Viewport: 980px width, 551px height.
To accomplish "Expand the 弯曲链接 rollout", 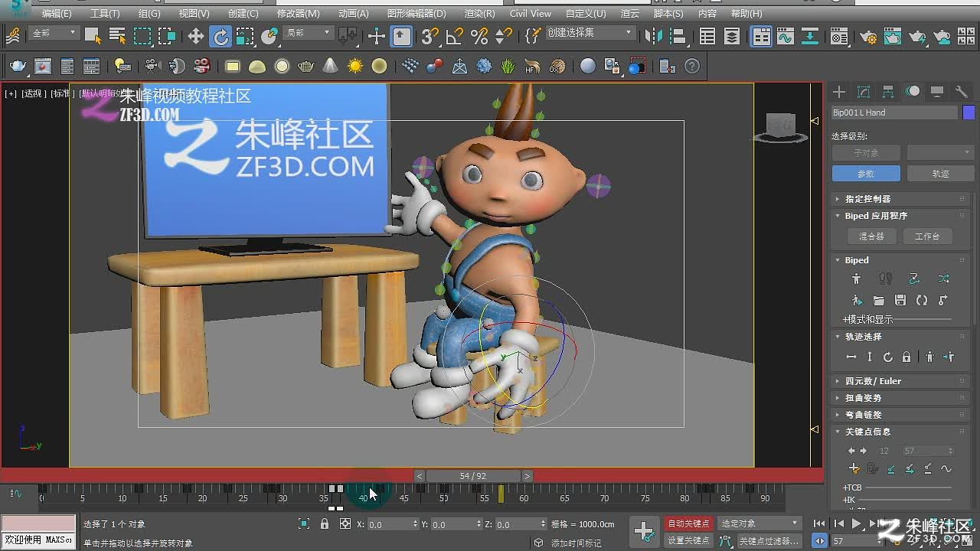I will [900, 415].
